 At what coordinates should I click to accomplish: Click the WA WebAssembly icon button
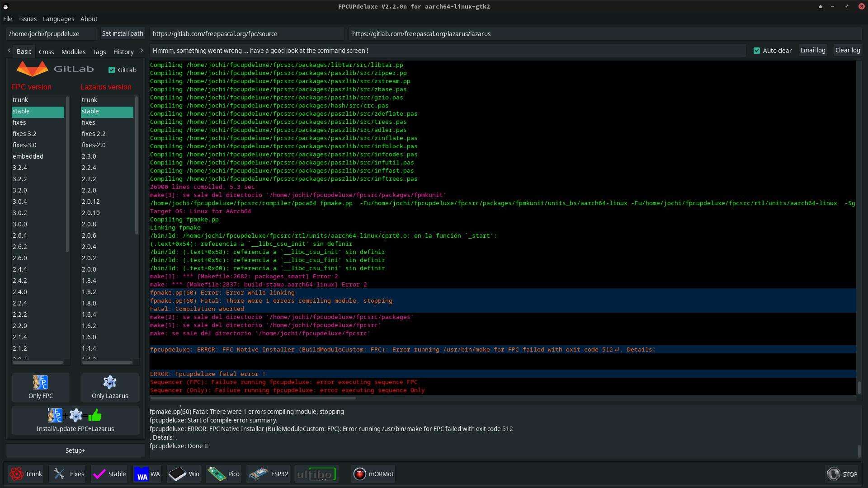tap(147, 474)
